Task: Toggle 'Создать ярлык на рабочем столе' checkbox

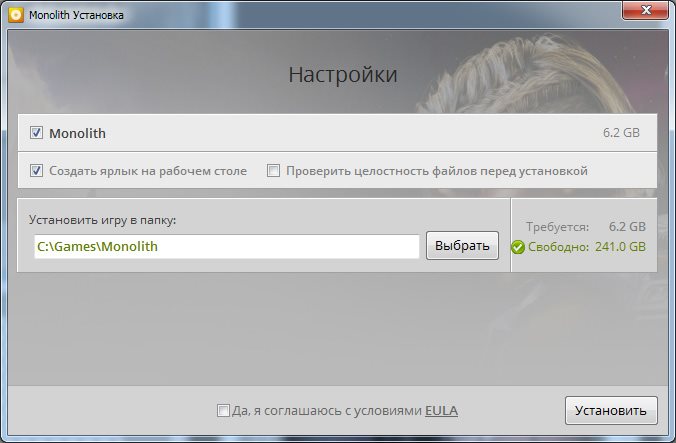Action: coord(36,171)
